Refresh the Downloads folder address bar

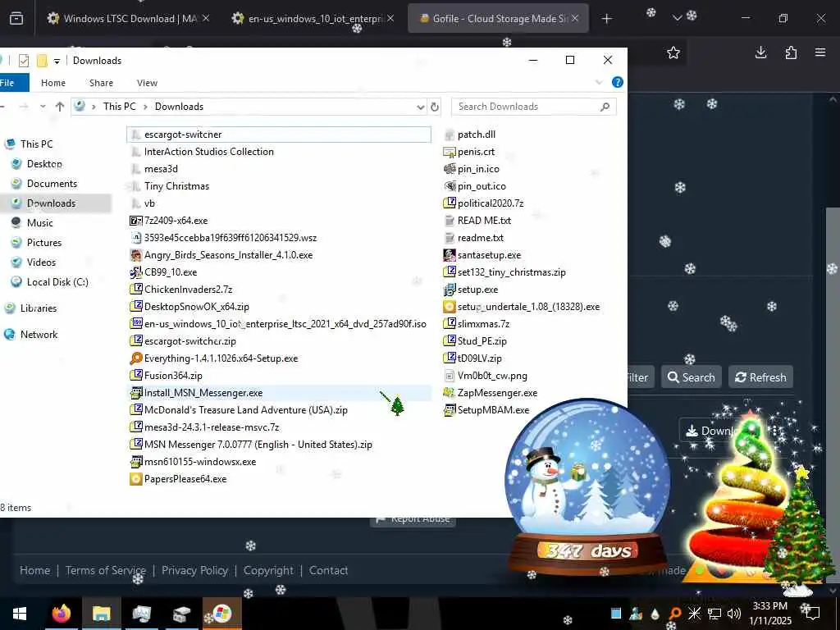[435, 107]
